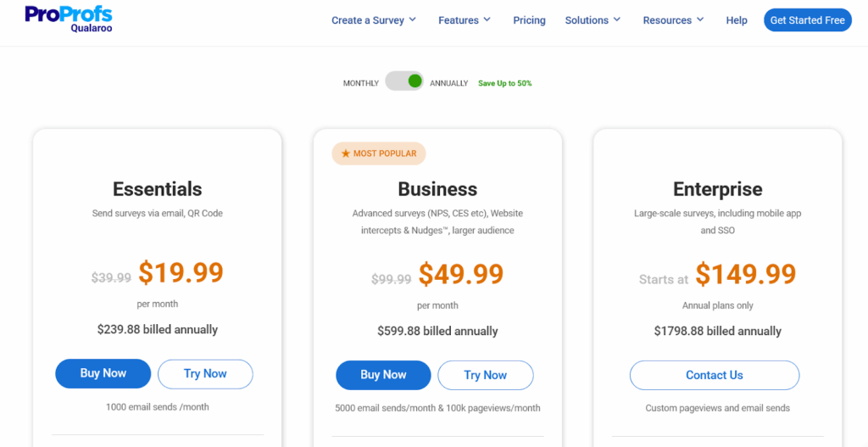Click the Enterprise plan heading

tap(717, 189)
